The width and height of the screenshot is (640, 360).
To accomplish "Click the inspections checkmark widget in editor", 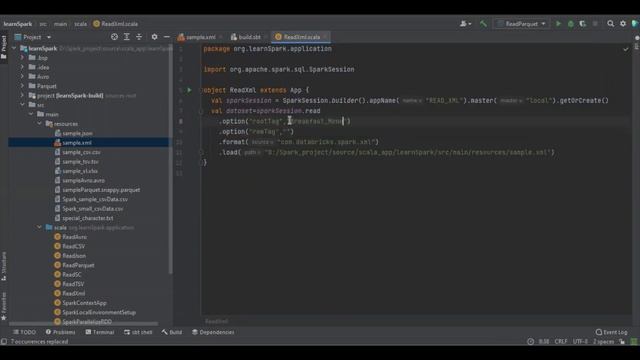I will click(x=626, y=49).
